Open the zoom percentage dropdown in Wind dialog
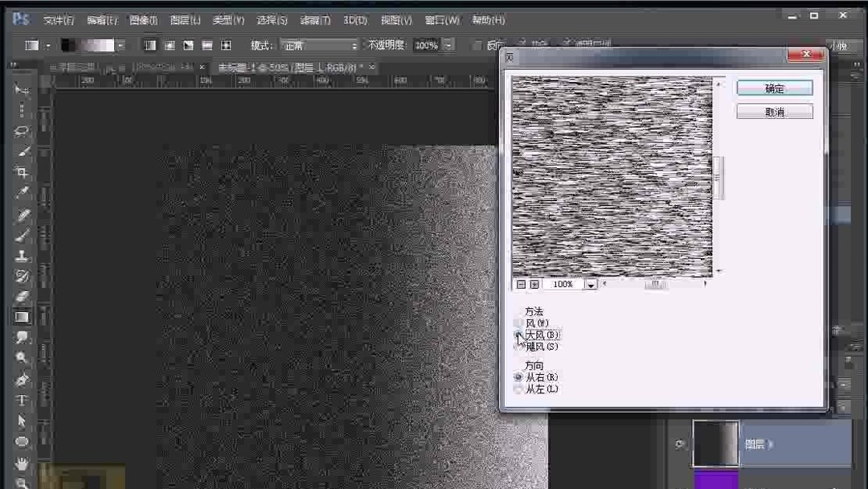 click(592, 284)
